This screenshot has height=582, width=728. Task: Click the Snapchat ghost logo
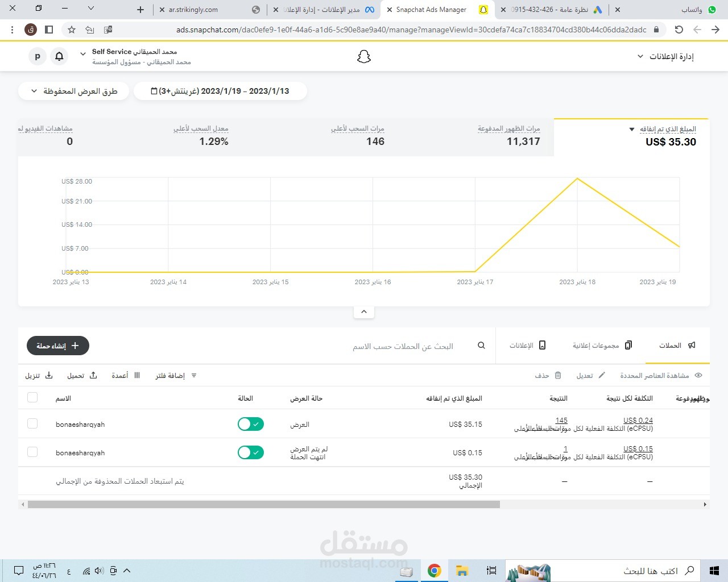[364, 56]
